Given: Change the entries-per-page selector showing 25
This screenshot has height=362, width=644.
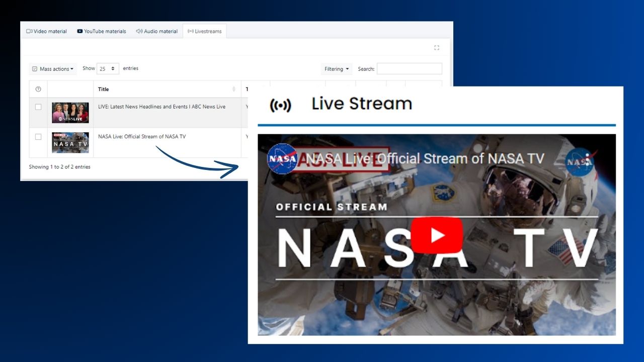Looking at the screenshot, I should 108,69.
